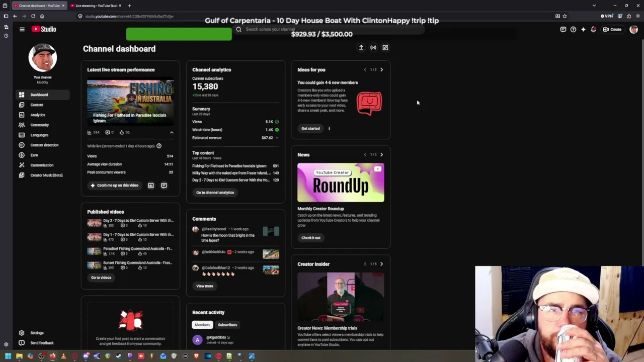
Task: Open File Explorer from taskbar
Action: (19, 356)
